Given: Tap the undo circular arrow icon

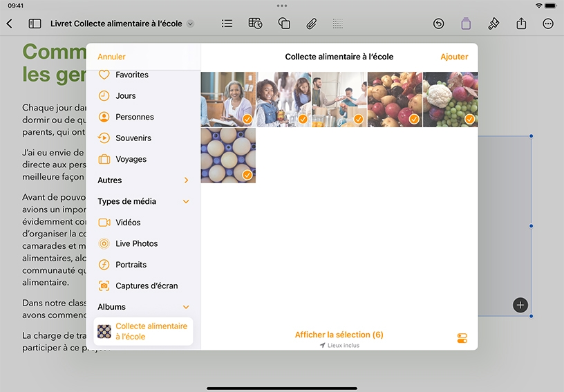Looking at the screenshot, I should tap(438, 24).
